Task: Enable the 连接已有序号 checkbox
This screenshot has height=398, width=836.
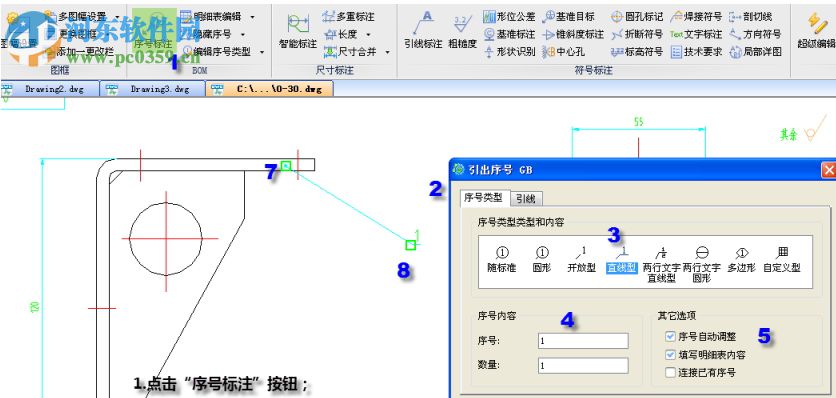Action: [x=670, y=373]
